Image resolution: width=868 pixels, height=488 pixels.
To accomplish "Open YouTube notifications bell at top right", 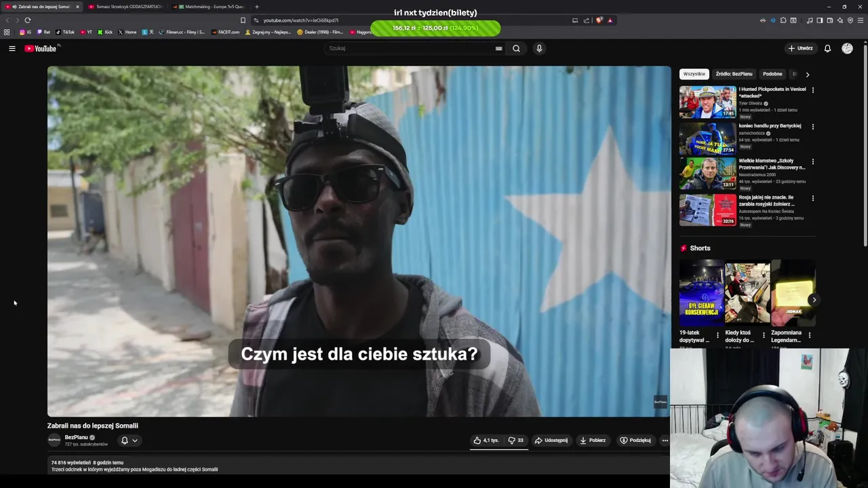I will click(827, 48).
